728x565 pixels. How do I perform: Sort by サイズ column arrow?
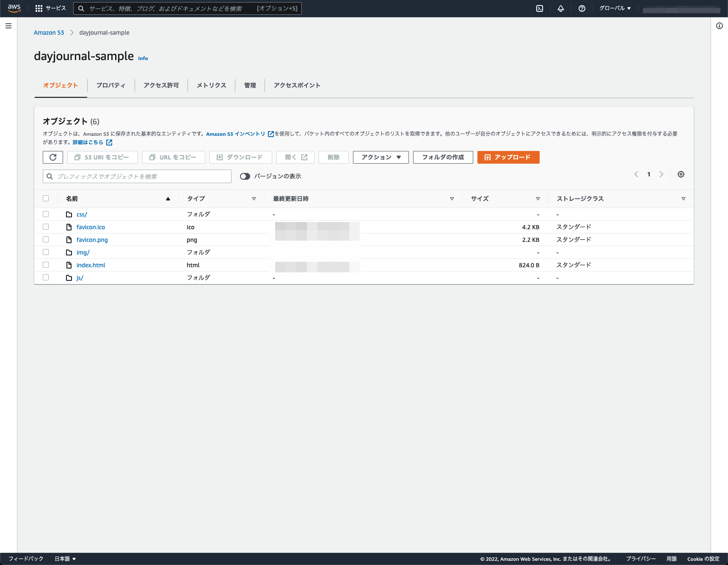[x=538, y=199]
